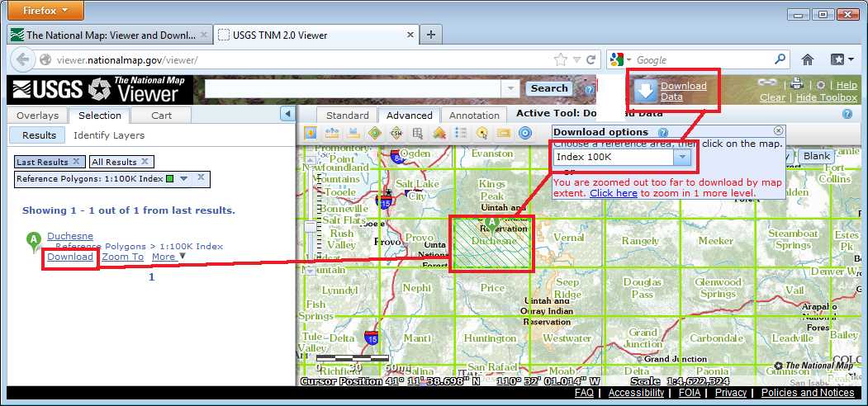Image resolution: width=868 pixels, height=406 pixels.
Task: Click the print icon in USGS header
Action: (x=796, y=84)
